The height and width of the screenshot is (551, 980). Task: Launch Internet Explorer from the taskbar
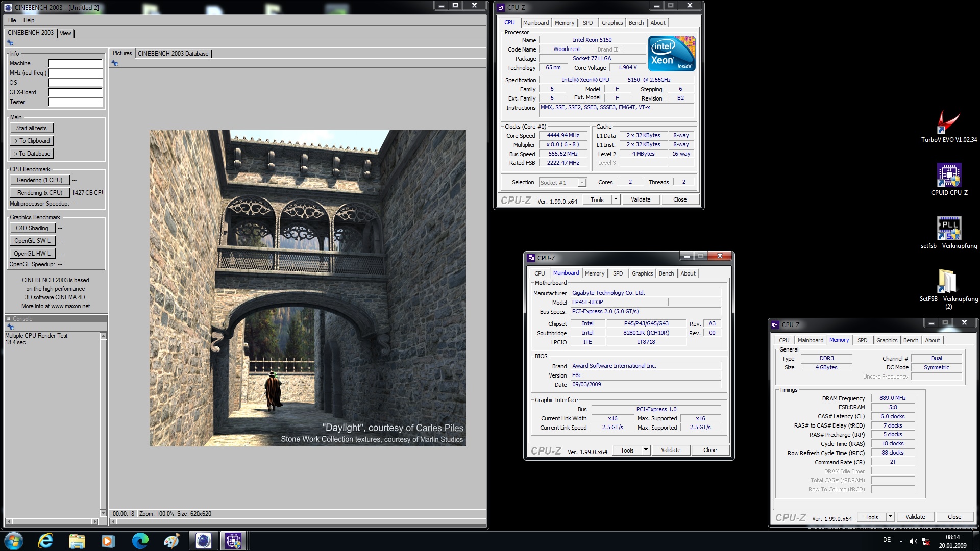click(45, 541)
